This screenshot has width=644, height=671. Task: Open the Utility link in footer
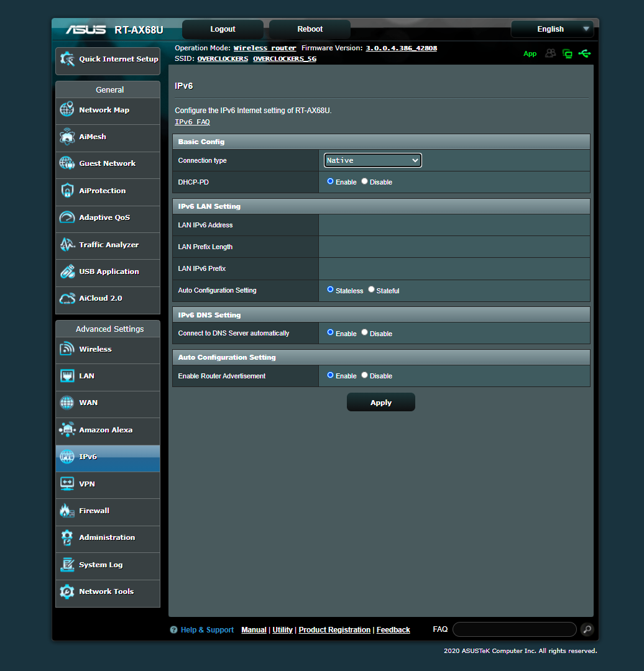[x=283, y=630]
